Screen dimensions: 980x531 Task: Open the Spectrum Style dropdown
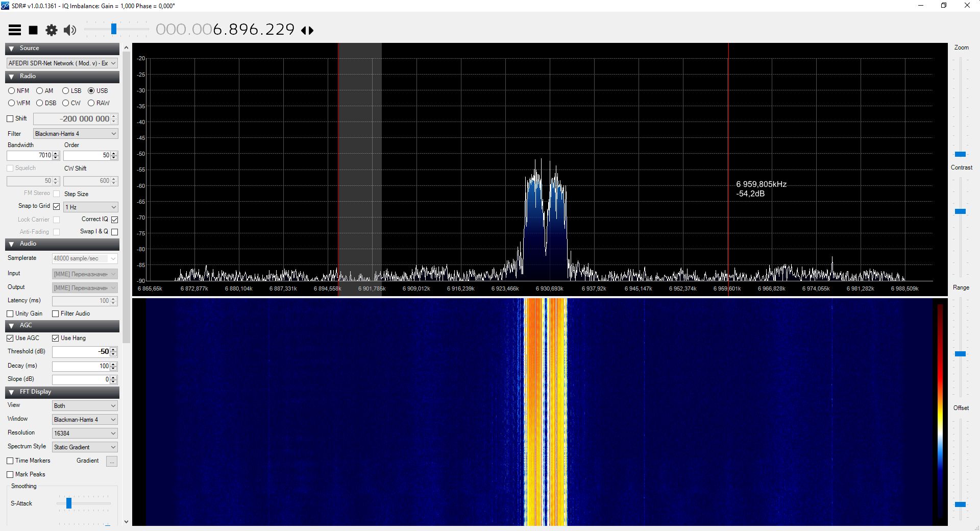pos(85,447)
